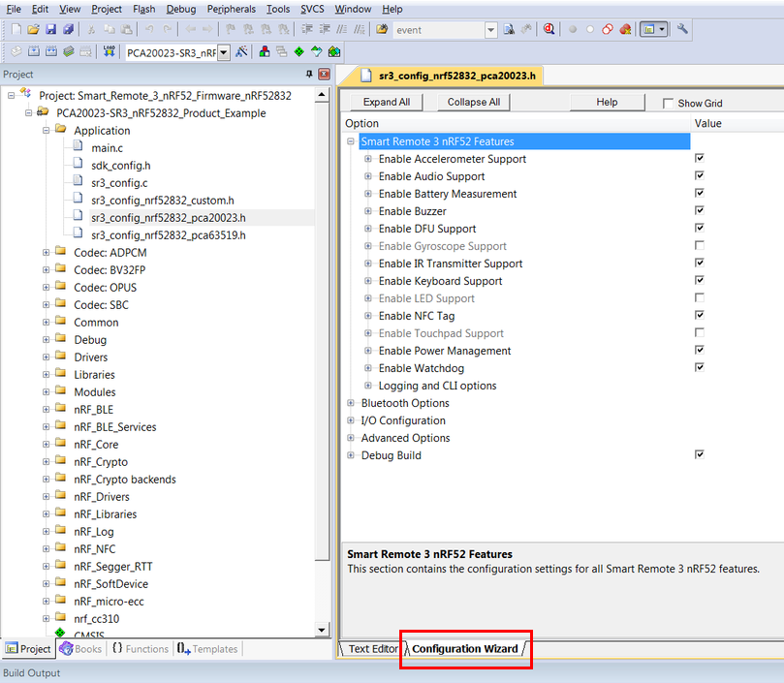Collapse the Application folder
Screen dimensions: 784x683
46,130
